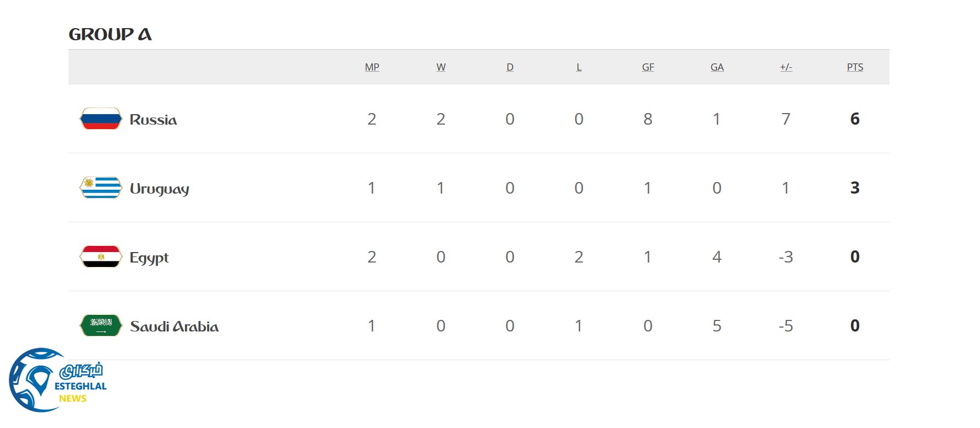Click the Saudi Arabia flag icon

[x=100, y=325]
